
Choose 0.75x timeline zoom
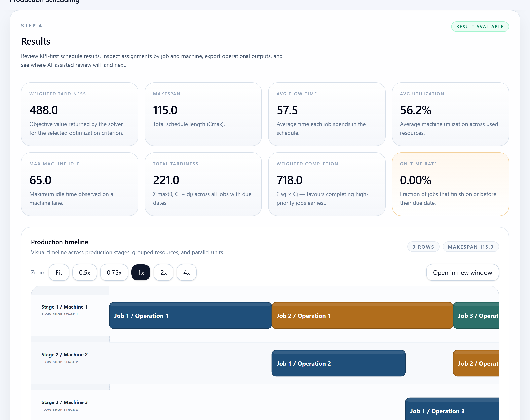click(114, 273)
